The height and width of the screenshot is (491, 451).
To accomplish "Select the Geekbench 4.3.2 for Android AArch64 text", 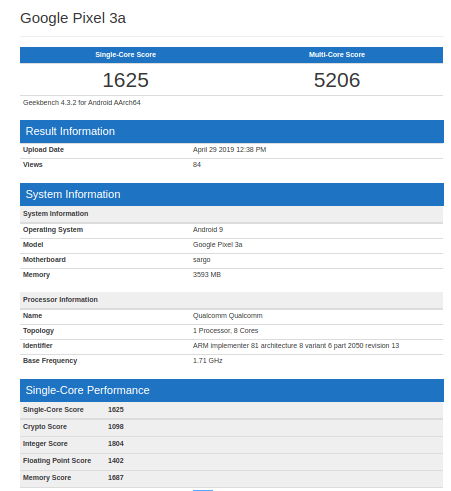I will tap(82, 103).
